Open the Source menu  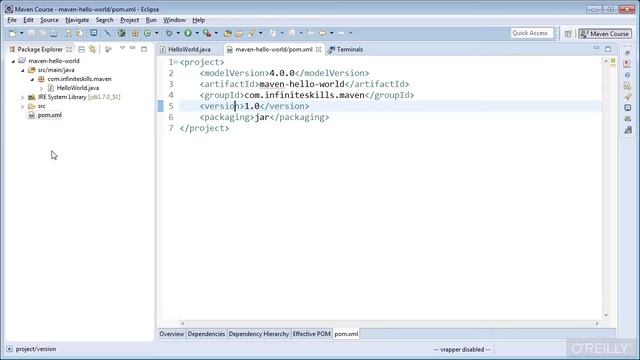(x=49, y=20)
